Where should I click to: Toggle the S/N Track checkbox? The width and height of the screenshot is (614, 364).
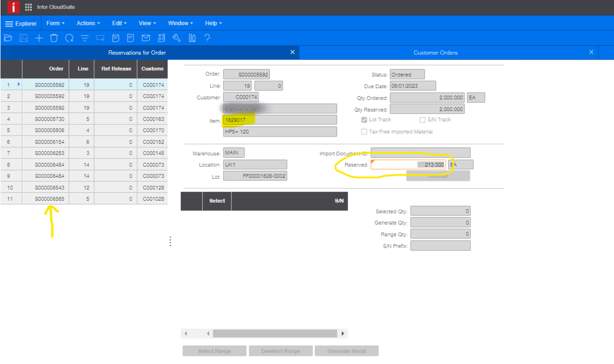click(x=423, y=120)
